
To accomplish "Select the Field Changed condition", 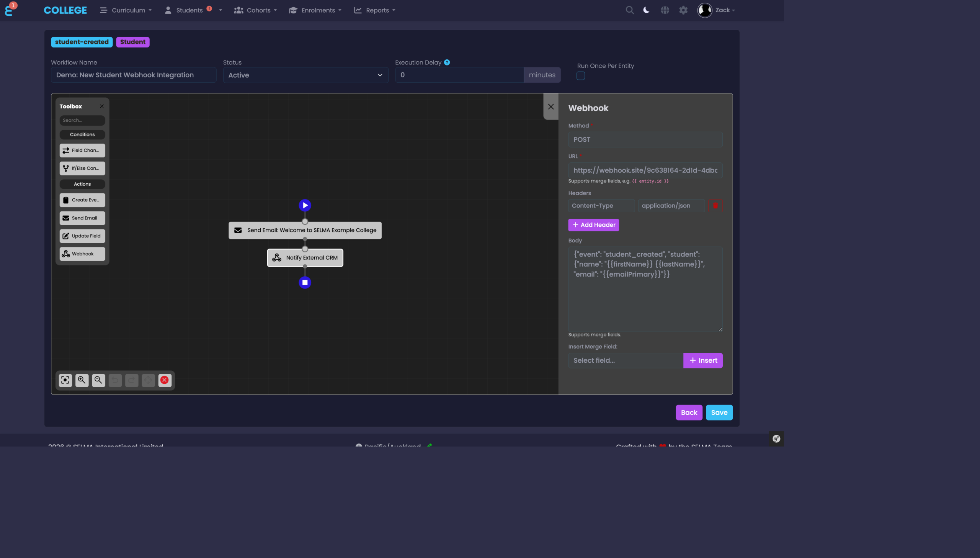I will coord(82,150).
